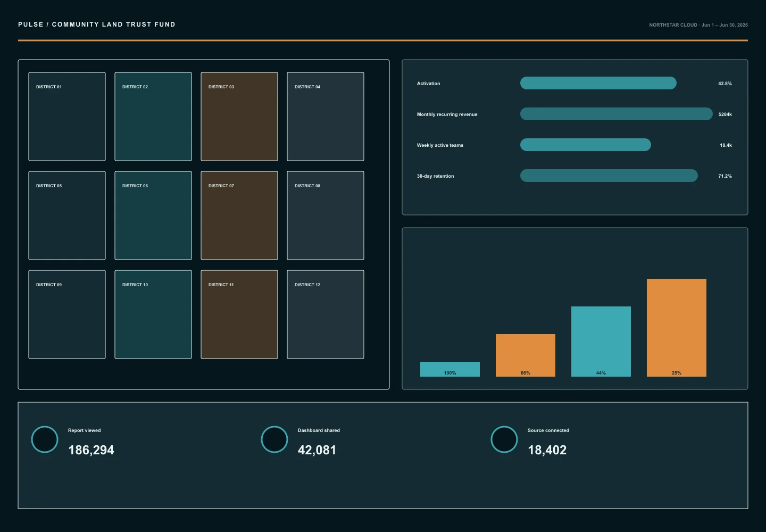Open the District 12 tile
This screenshot has height=532, width=766.
[326, 314]
